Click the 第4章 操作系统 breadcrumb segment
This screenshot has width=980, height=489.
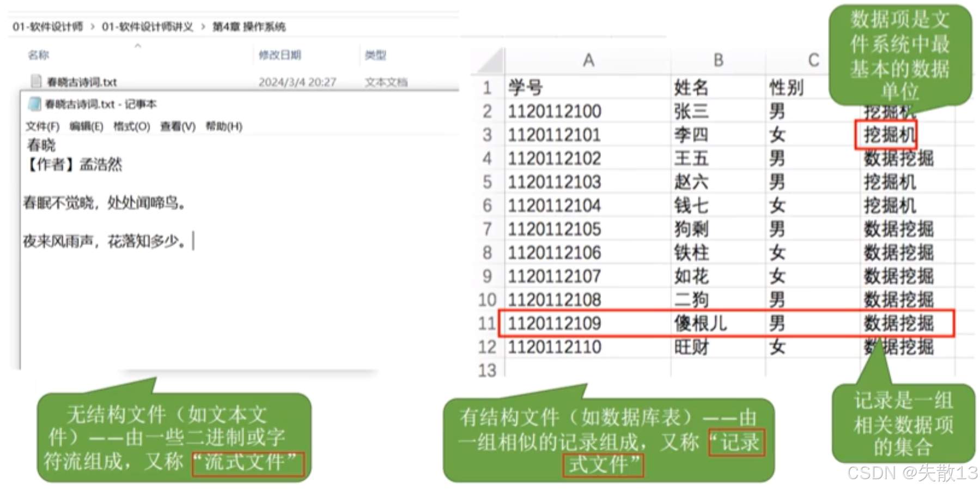(249, 26)
